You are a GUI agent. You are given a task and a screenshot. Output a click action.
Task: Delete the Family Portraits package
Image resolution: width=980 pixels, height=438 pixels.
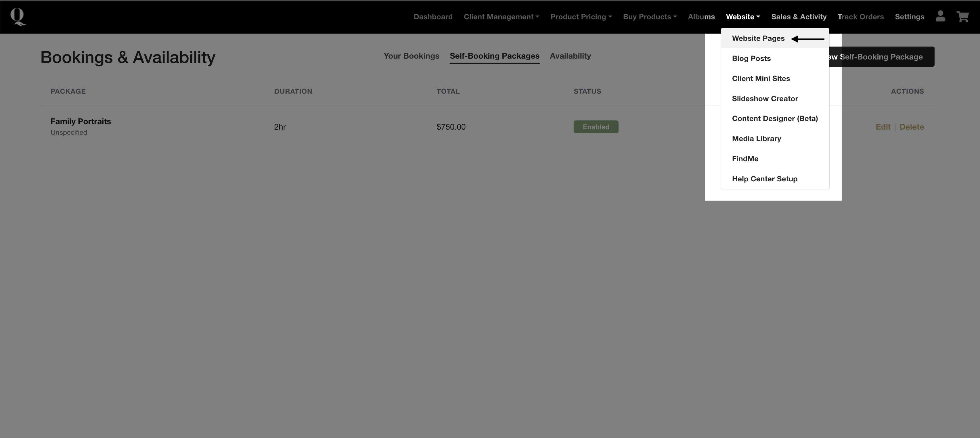pyautogui.click(x=911, y=127)
